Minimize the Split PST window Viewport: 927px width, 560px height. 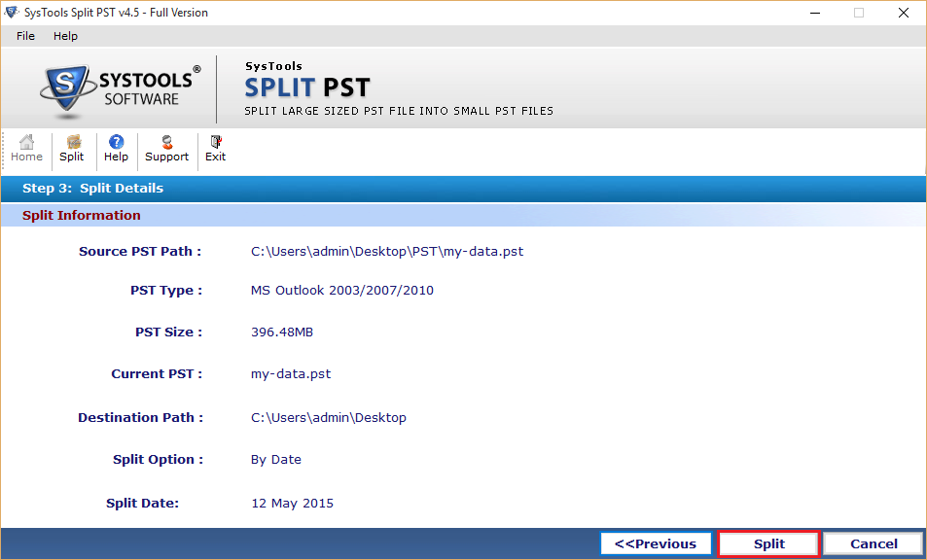815,13
